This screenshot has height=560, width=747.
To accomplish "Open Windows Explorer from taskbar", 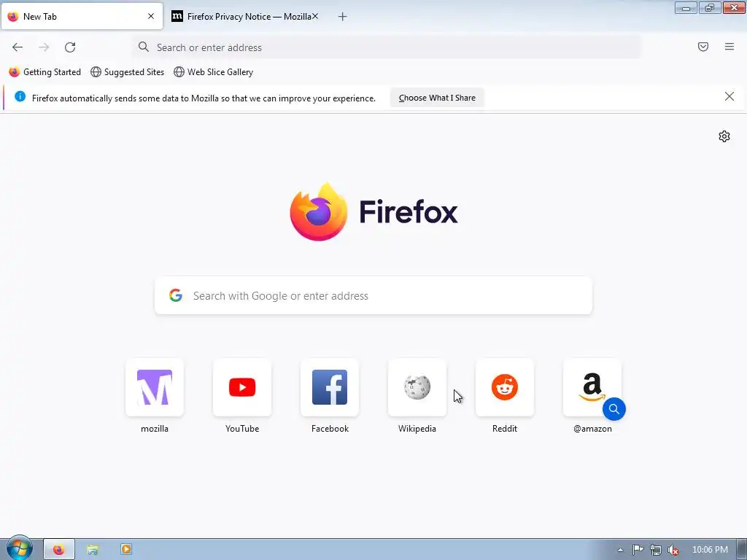I will (x=93, y=550).
